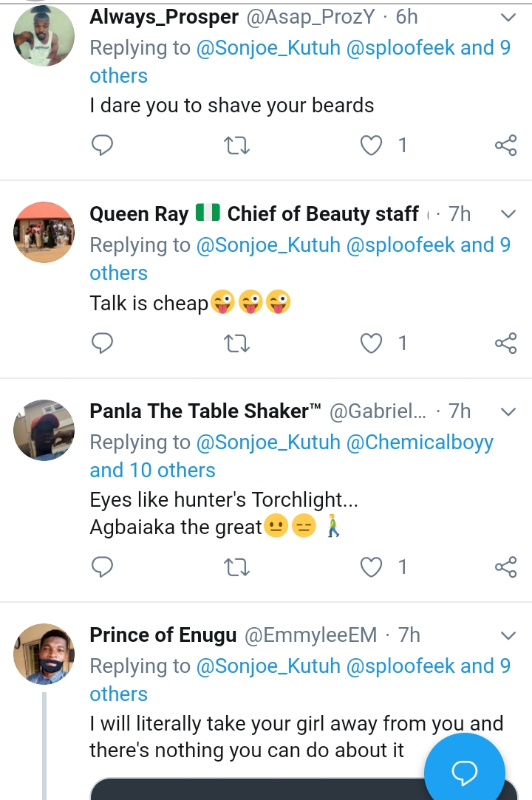Like Panla The Table Shaker's tweet
532x800 pixels.
[371, 567]
